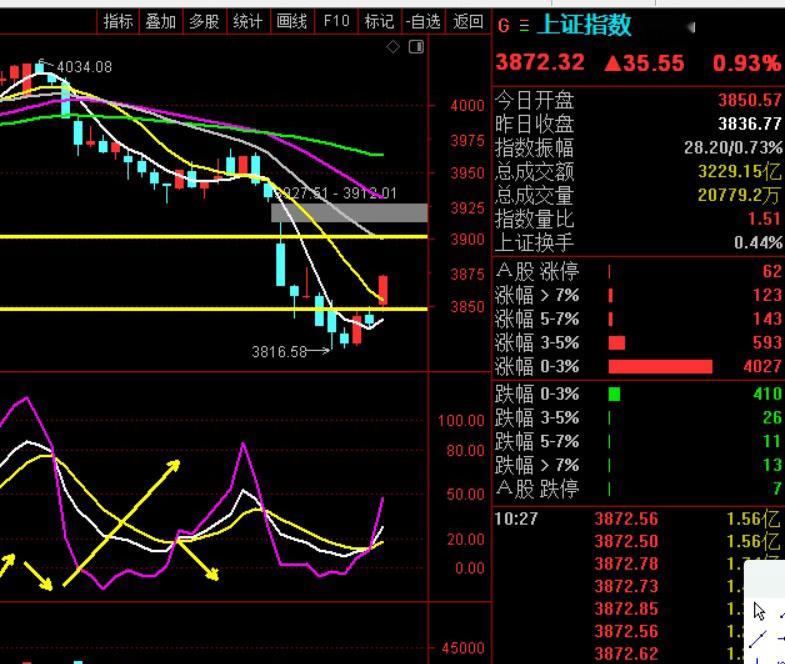Click the 跌幅 >7% count 13
This screenshot has width=785, height=664.
772,465
